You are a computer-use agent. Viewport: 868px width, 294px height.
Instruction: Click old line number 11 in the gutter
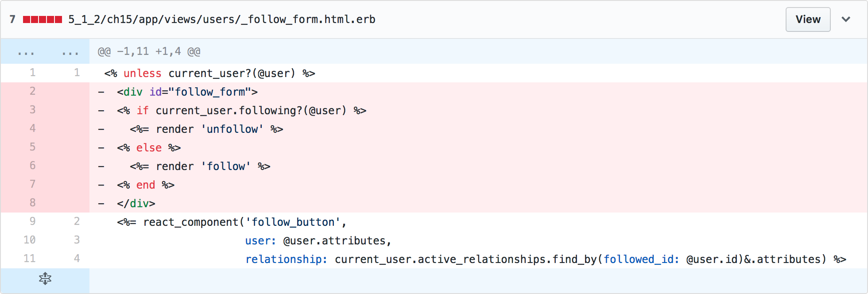tap(29, 259)
